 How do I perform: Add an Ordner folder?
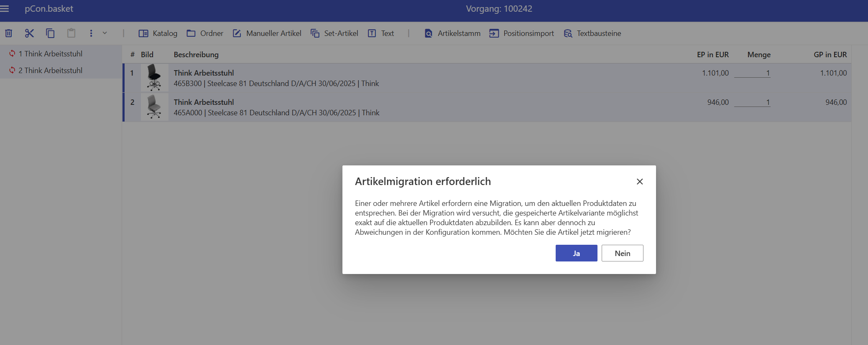click(x=205, y=33)
